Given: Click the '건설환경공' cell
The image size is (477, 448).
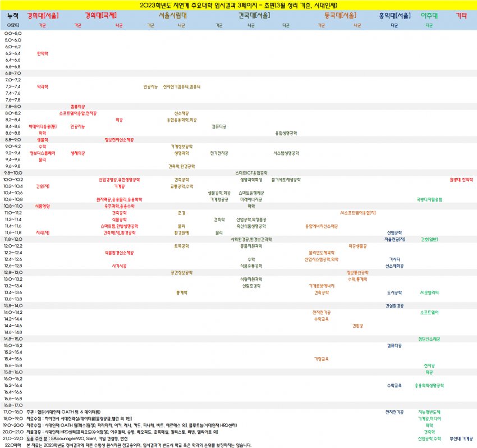Looking at the screenshot, I should [x=395, y=305].
